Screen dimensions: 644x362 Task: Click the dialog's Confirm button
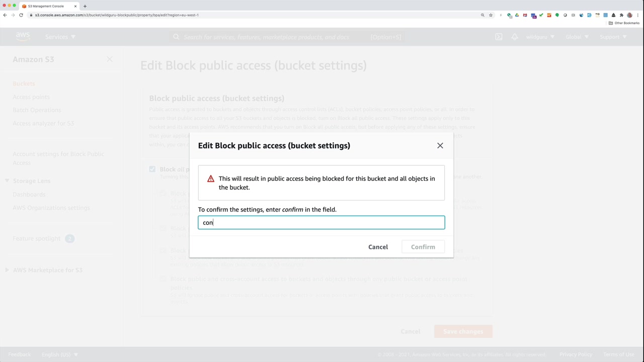[x=423, y=247]
